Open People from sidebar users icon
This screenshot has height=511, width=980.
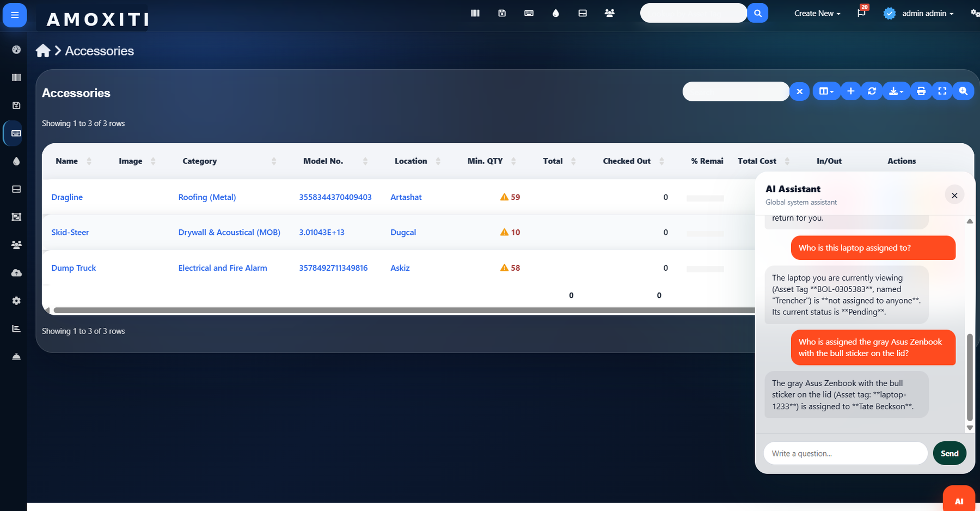coord(16,245)
